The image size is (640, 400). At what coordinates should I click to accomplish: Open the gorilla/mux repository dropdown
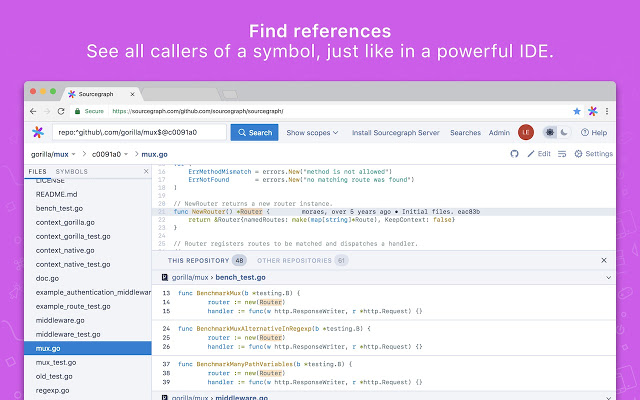click(53, 154)
